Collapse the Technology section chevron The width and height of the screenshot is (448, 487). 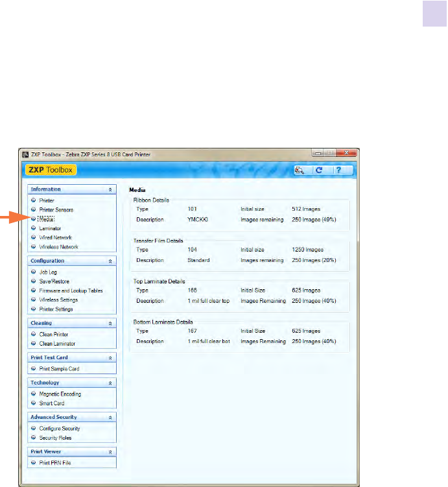(x=110, y=383)
